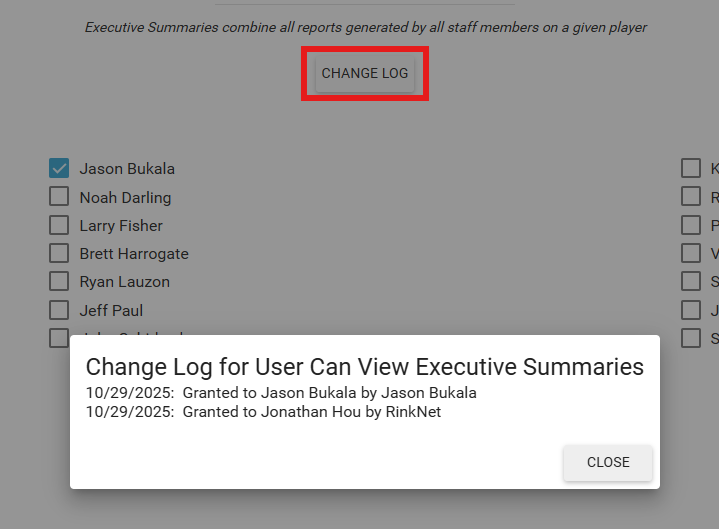Click the Noah Darling name text

[x=125, y=197]
